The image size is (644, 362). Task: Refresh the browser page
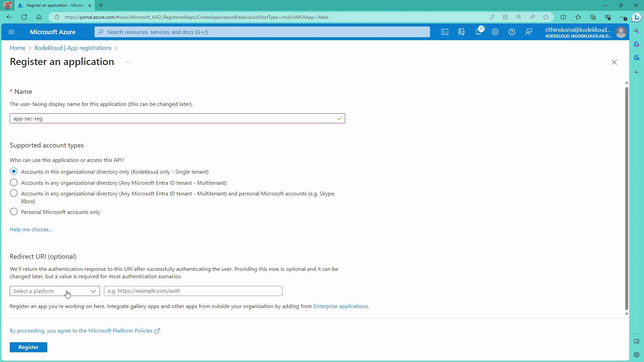tap(24, 17)
